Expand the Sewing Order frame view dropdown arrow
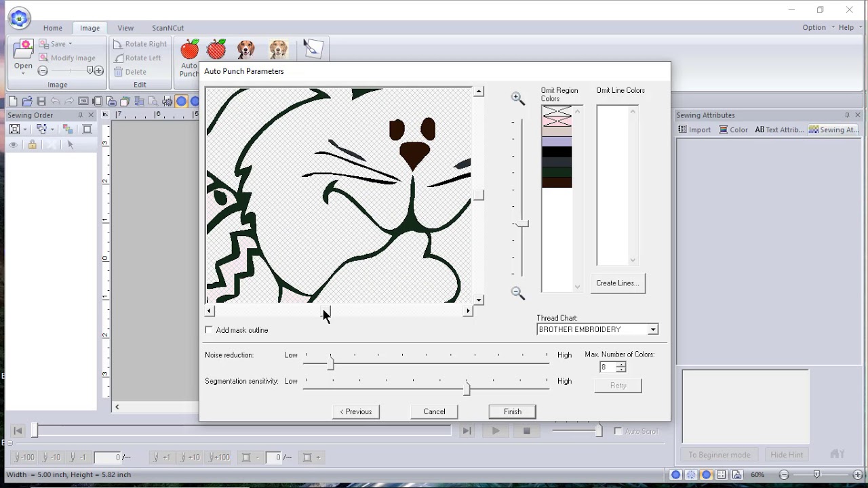 25,129
